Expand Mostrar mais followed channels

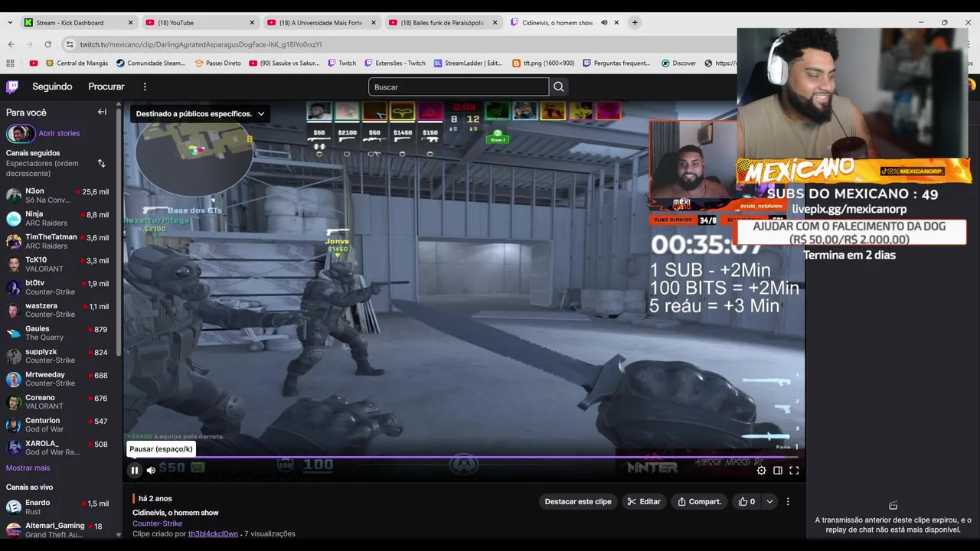click(28, 468)
